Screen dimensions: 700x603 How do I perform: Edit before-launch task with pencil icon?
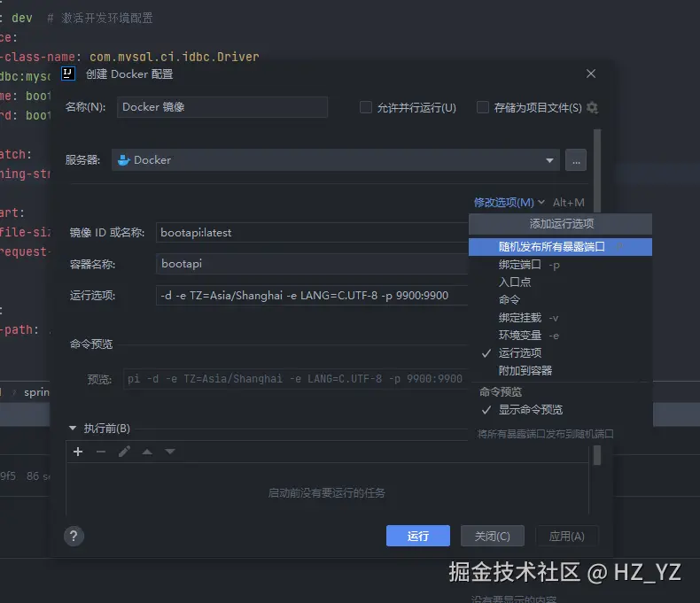124,452
